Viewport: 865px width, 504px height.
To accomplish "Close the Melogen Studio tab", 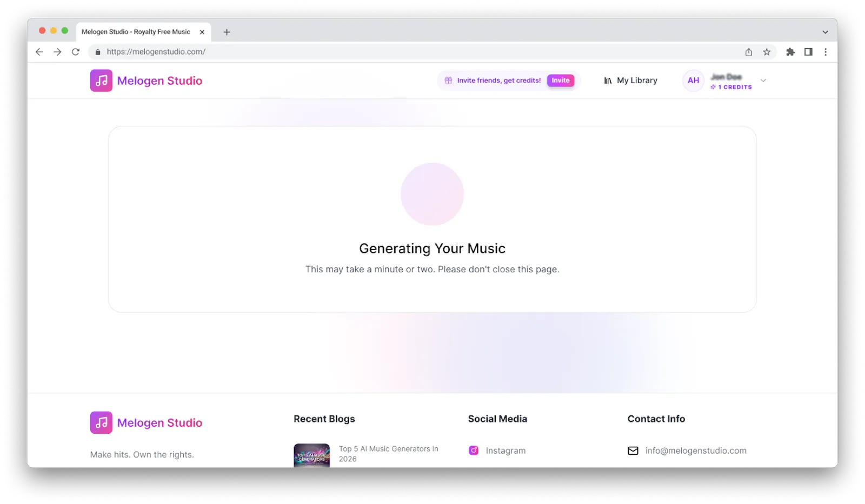I will (202, 32).
